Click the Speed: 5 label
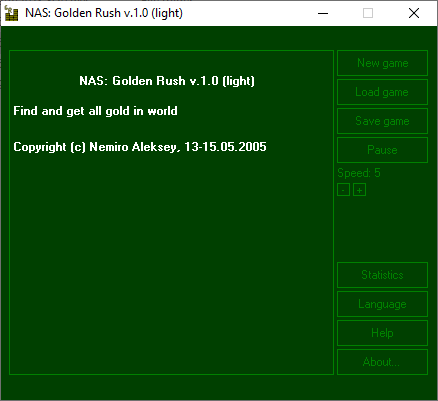The height and width of the screenshot is (401, 438). tap(359, 173)
